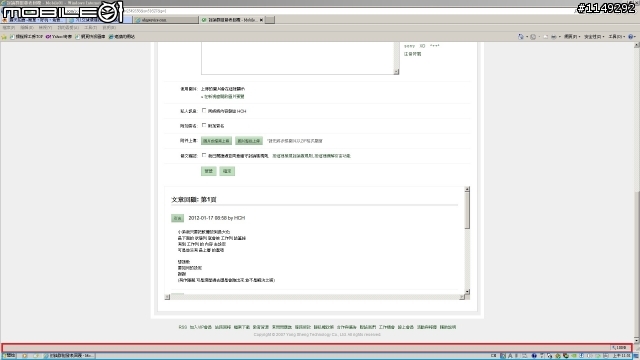Expand the Tools dropdown in command bar
The image size is (640, 360).
615,37
